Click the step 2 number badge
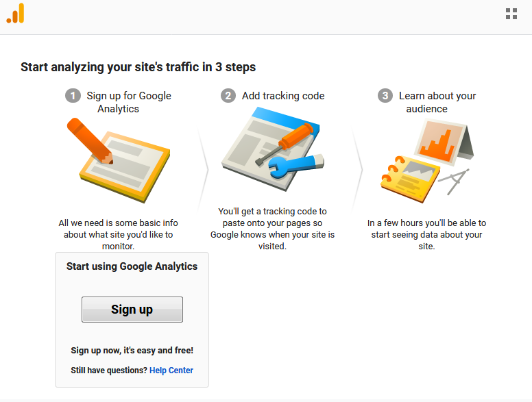 [228, 96]
